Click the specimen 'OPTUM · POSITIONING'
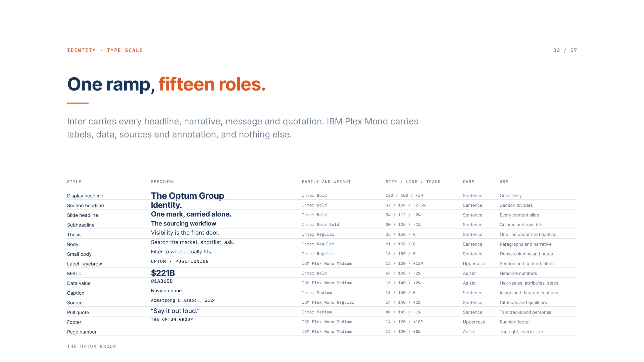Viewport: 644px width, 362px height. click(180, 261)
